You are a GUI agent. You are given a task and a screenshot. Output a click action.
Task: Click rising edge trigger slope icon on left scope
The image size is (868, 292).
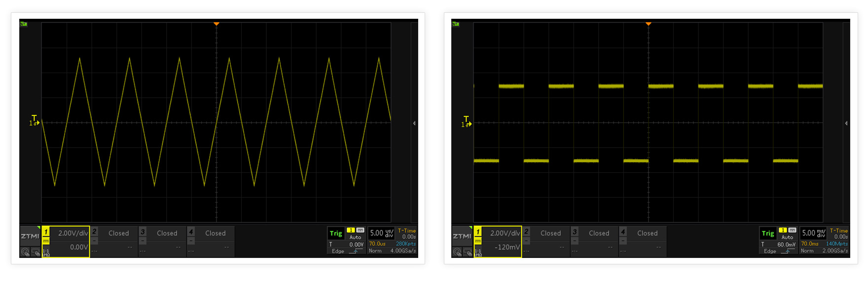[x=354, y=252]
